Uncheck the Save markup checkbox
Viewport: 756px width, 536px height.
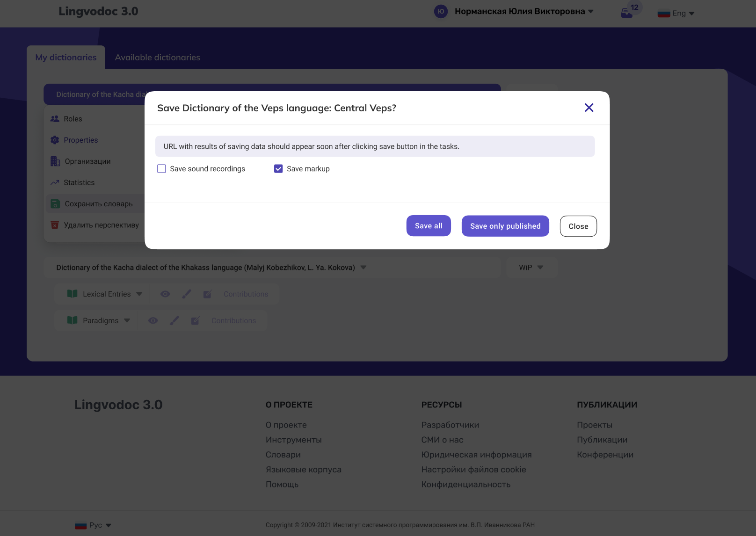coord(278,169)
